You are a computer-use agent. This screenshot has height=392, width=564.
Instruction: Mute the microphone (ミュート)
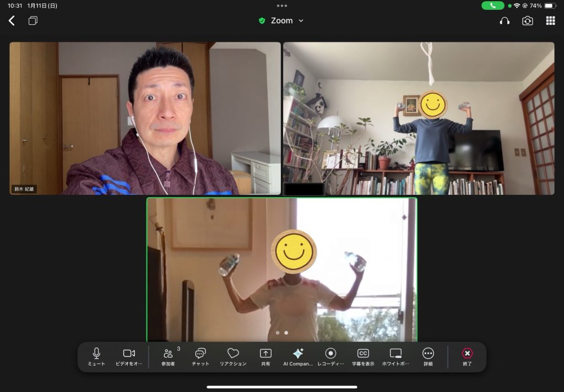[x=96, y=356]
